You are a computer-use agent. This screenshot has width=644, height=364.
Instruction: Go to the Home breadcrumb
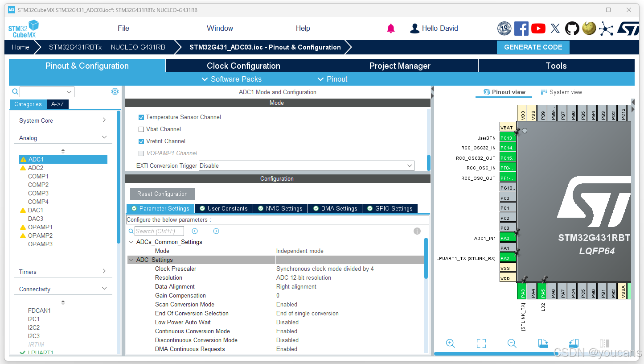click(21, 47)
